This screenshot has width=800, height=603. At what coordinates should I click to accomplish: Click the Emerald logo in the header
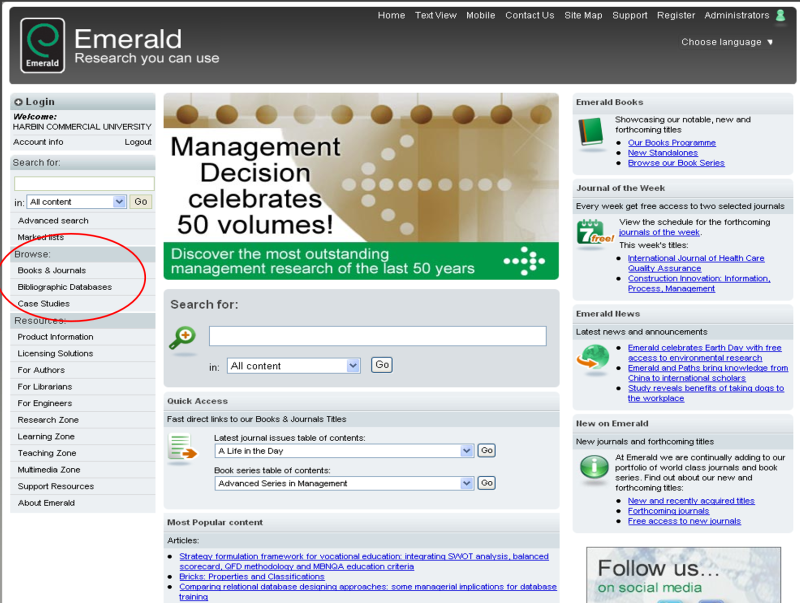[x=42, y=45]
